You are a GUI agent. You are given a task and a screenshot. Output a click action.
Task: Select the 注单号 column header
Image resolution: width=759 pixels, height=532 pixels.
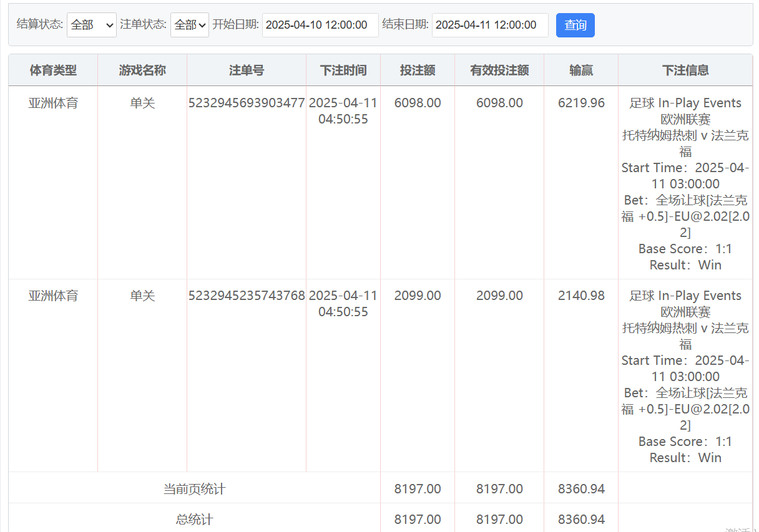(x=247, y=70)
